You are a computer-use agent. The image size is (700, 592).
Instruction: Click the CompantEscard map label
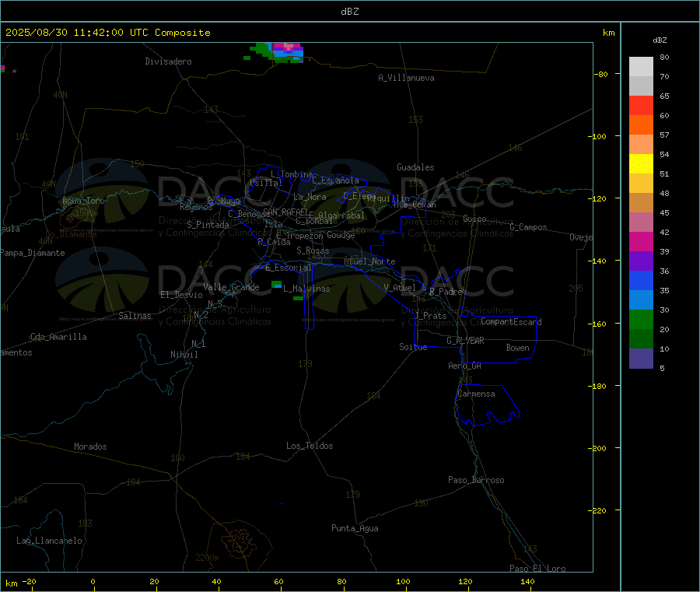point(511,322)
